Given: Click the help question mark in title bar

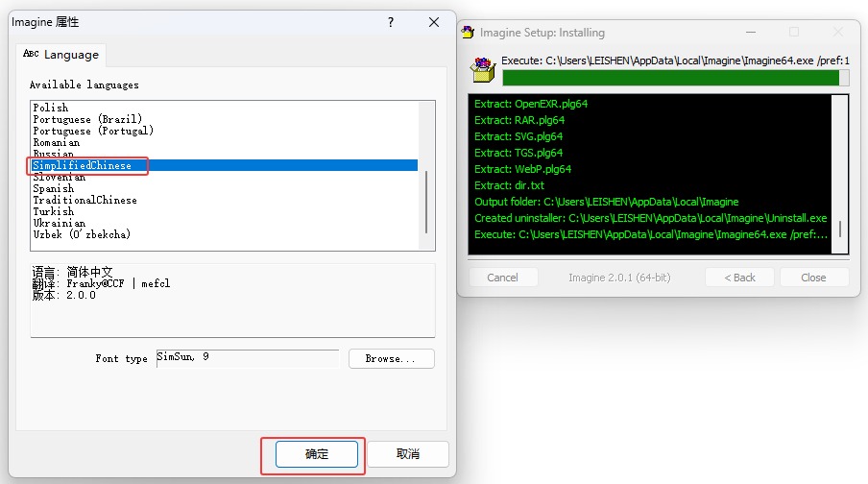Looking at the screenshot, I should (391, 22).
